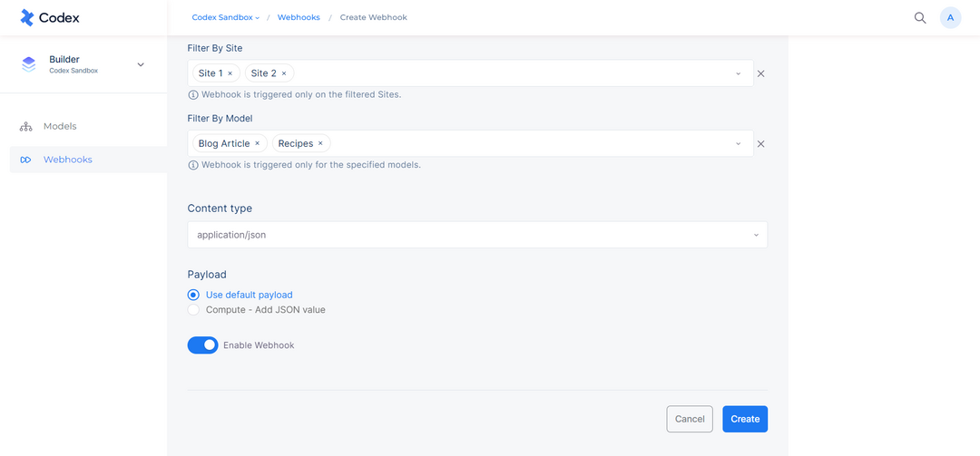980x456 pixels.
Task: Click the Cancel button
Action: coord(690,419)
